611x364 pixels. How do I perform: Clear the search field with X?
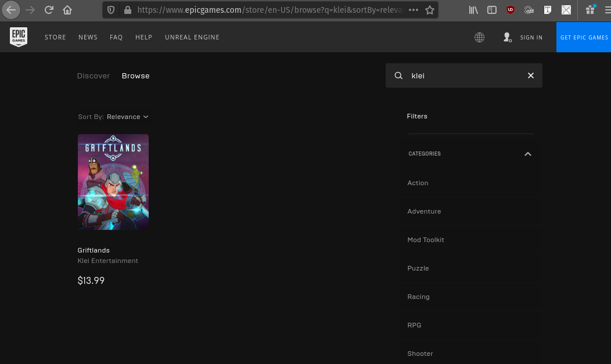click(x=530, y=75)
